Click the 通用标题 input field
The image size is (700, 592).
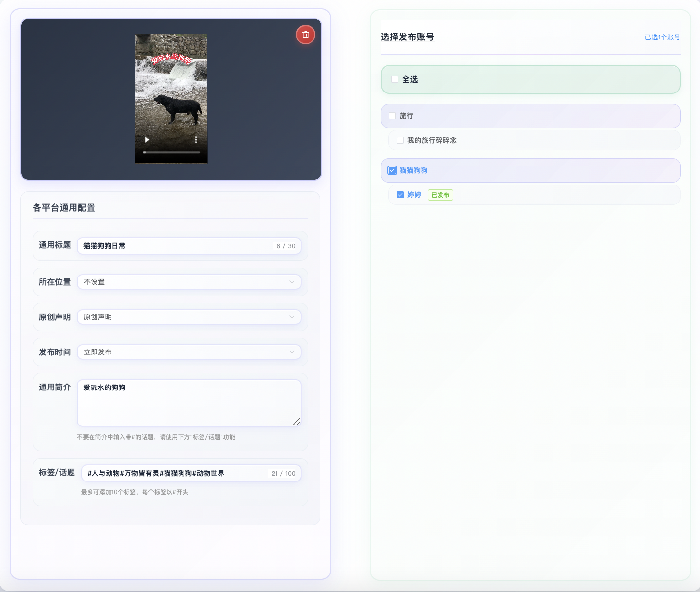(175, 246)
